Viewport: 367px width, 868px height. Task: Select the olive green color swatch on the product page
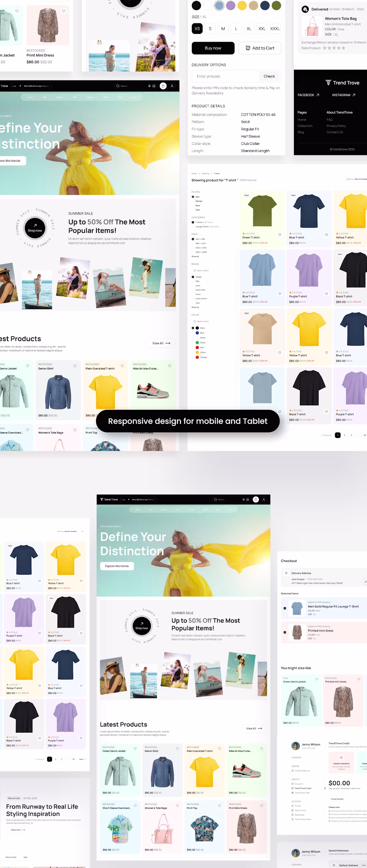(x=276, y=5)
